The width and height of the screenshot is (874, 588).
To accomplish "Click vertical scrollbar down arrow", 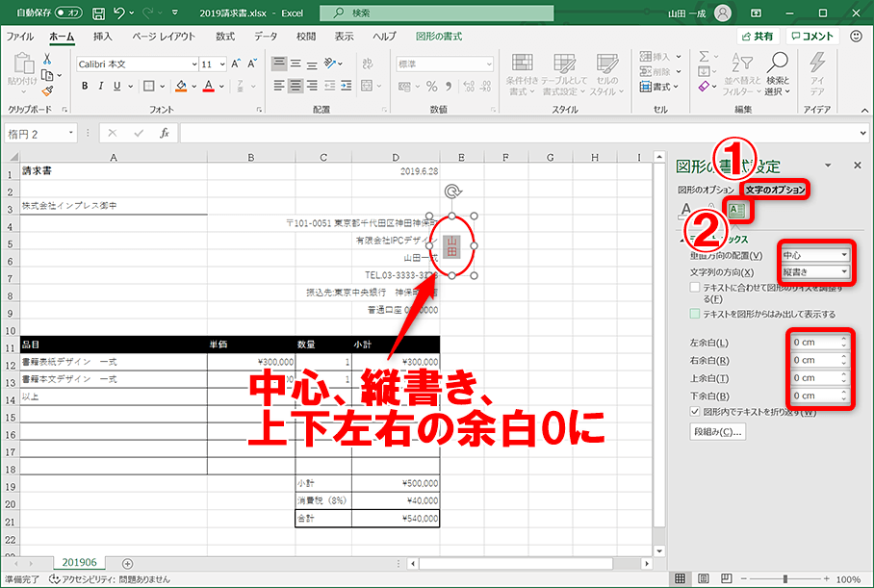I will point(659,550).
